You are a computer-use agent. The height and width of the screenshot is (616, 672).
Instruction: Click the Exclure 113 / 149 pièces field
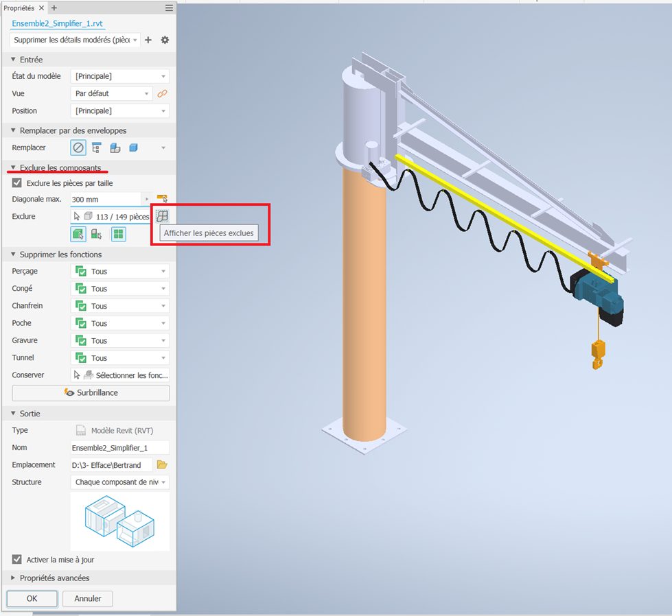click(x=110, y=216)
